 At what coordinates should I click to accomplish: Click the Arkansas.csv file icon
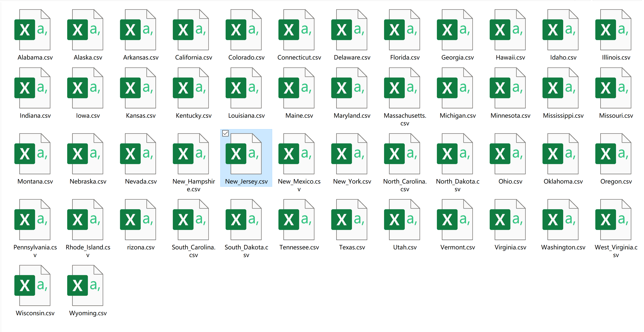coord(138,30)
